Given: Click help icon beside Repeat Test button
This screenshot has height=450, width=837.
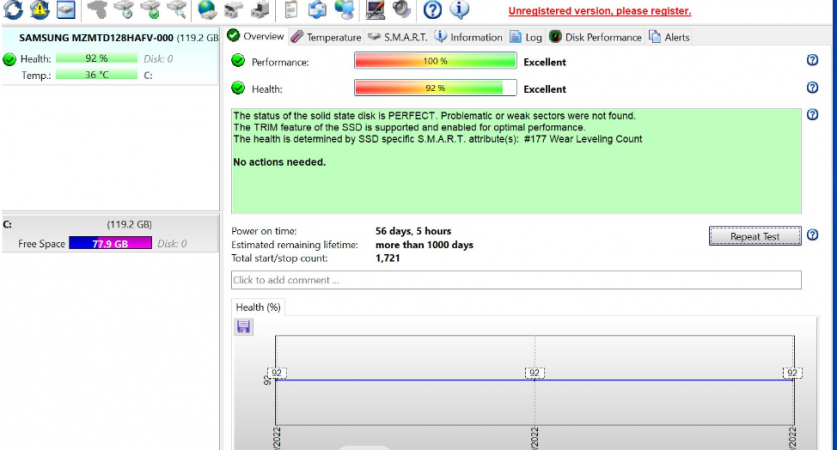Looking at the screenshot, I should 812,235.
